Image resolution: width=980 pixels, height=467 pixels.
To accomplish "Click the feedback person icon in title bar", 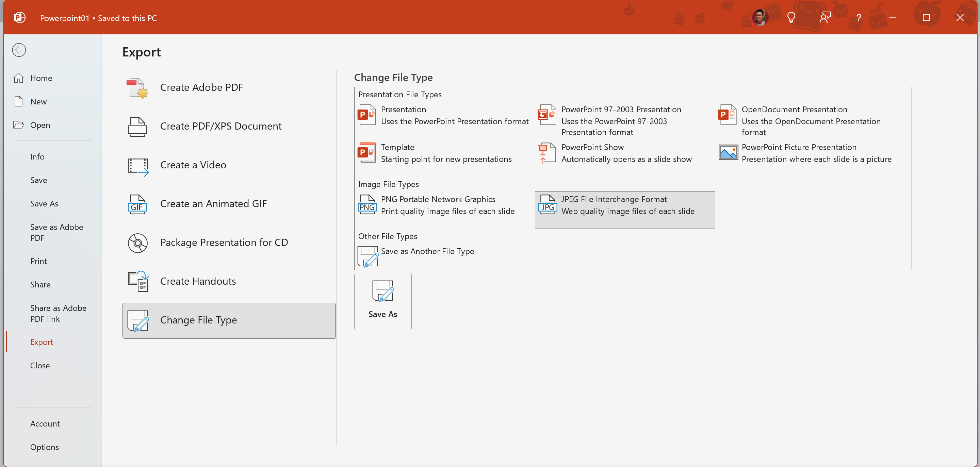I will pyautogui.click(x=825, y=17).
